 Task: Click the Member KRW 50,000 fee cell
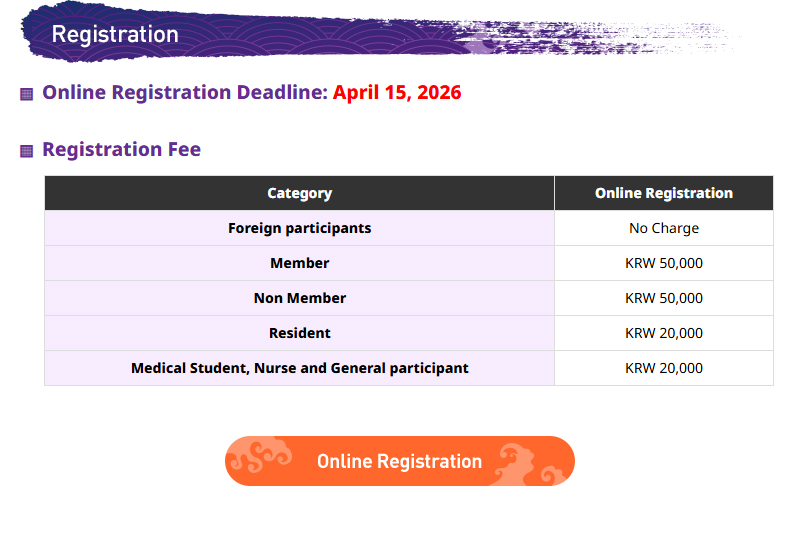click(663, 263)
